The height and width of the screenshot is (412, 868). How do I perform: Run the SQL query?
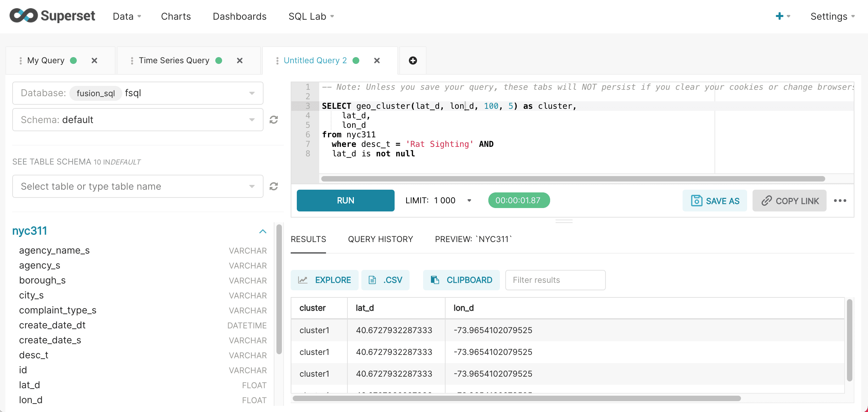click(346, 201)
